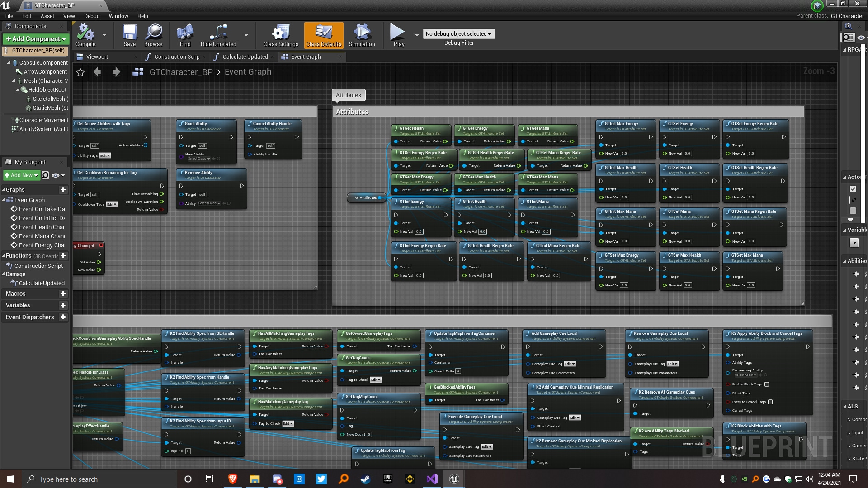Add a new event dispatcher

63,317
